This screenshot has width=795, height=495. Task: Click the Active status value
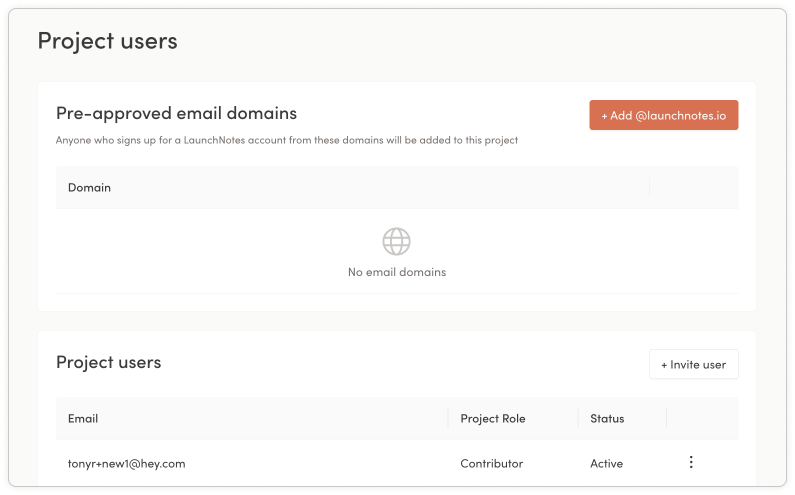tap(606, 463)
